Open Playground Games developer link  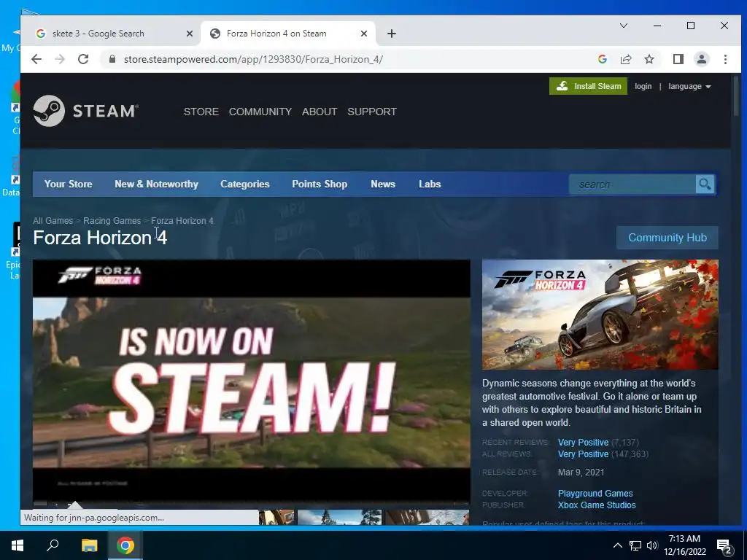595,494
